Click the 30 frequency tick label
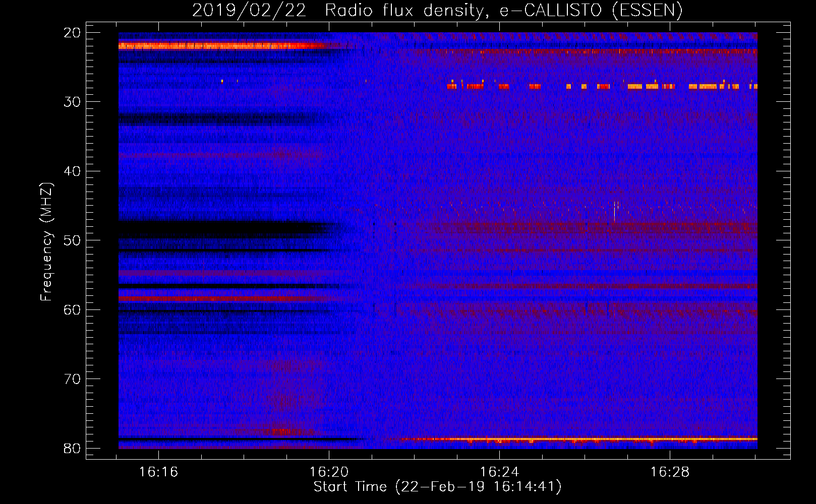 (72, 102)
